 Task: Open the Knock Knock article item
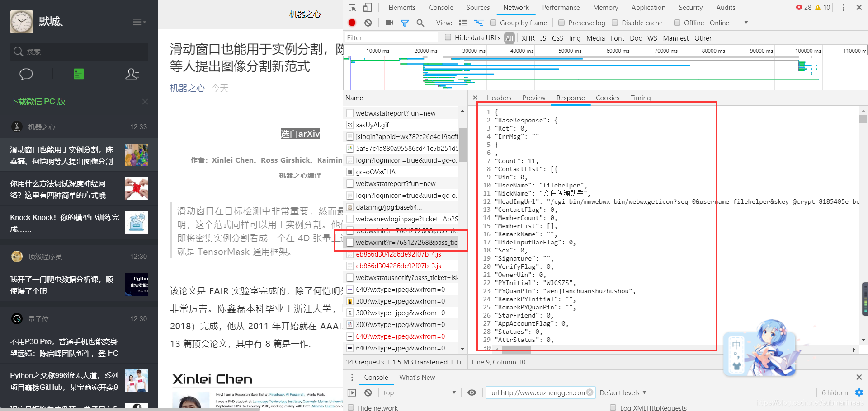[79, 223]
